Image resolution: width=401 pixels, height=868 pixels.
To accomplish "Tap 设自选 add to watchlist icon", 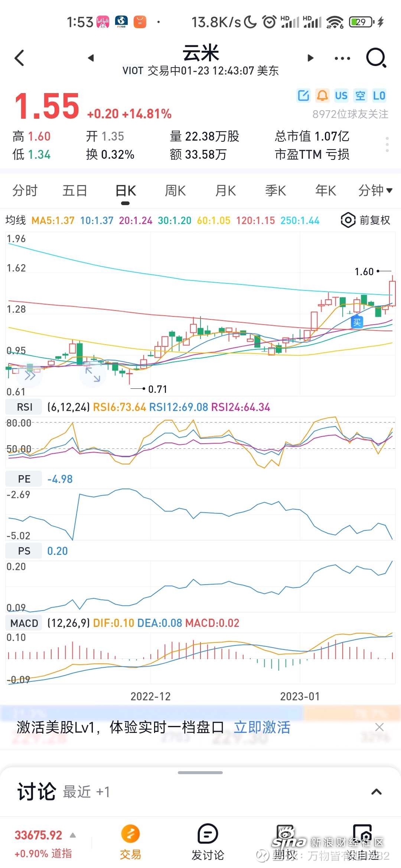I will [x=363, y=842].
